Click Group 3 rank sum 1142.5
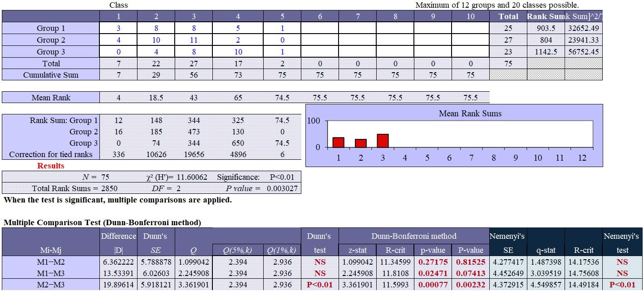The image size is (644, 291). tap(546, 52)
